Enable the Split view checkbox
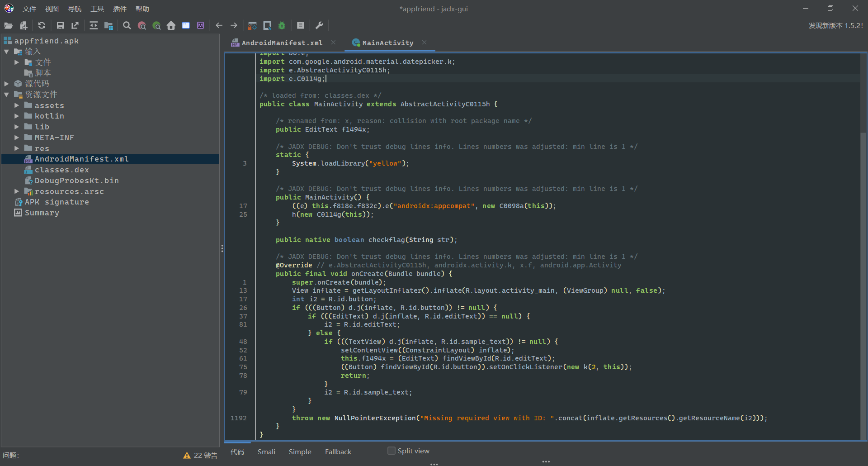868x466 pixels. (x=392, y=451)
